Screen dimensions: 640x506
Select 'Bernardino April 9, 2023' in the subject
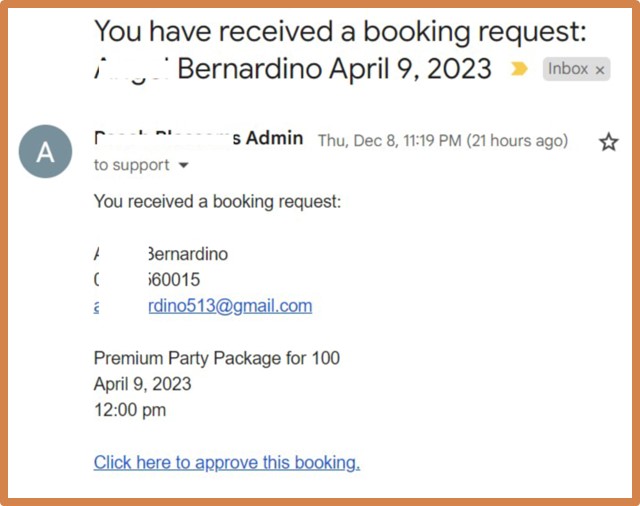334,69
